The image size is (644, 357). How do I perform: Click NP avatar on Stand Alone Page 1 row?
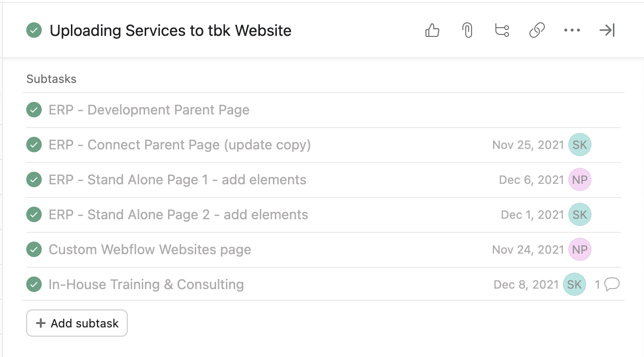click(x=580, y=180)
